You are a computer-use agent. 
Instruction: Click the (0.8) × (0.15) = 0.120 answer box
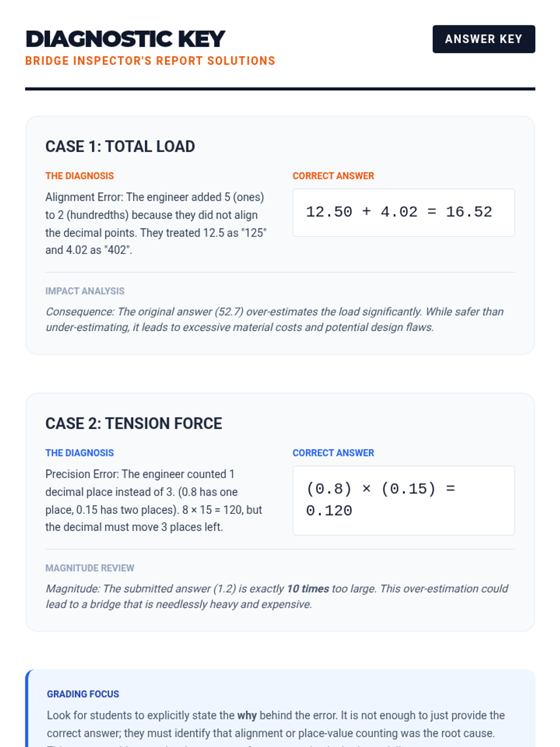(404, 500)
